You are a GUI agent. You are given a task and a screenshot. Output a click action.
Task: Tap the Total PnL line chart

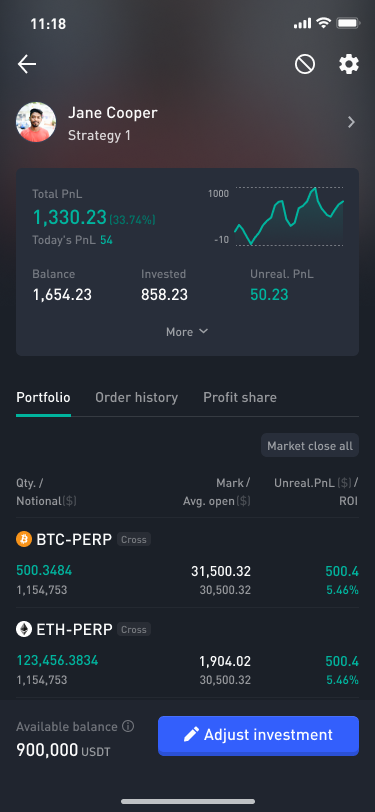click(x=289, y=216)
